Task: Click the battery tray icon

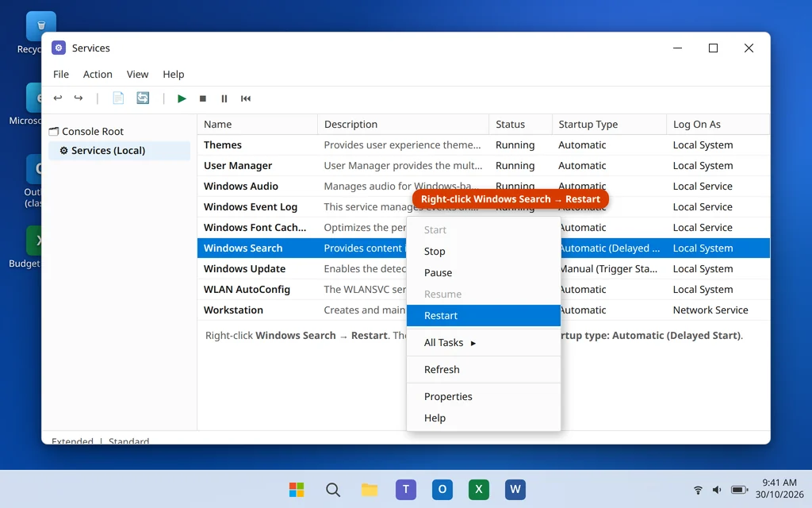Action: pos(739,489)
